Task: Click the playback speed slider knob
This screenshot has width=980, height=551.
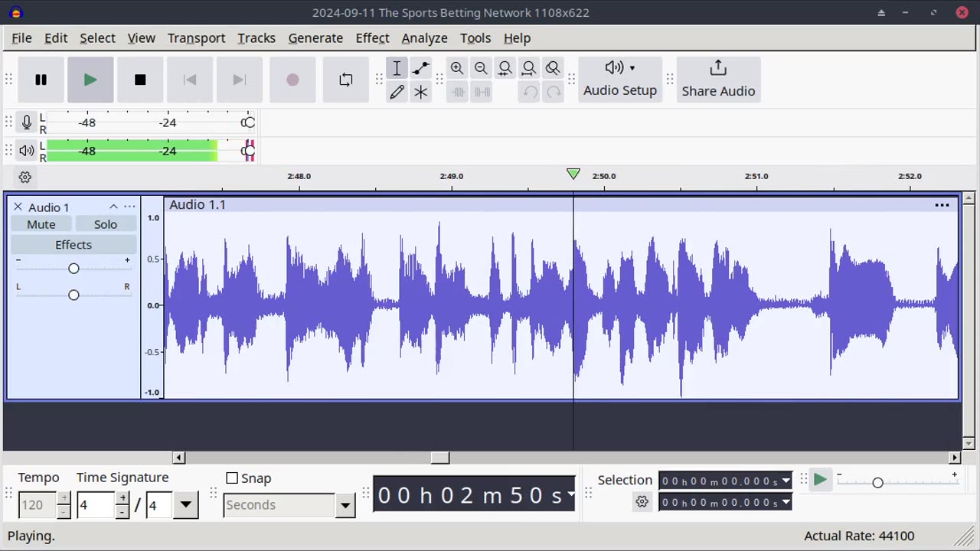Action: point(877,482)
